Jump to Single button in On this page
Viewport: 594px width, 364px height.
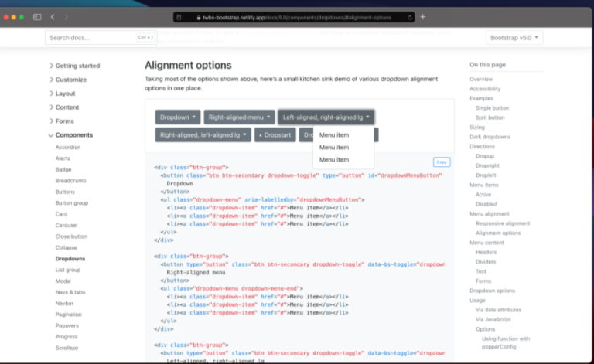(492, 108)
